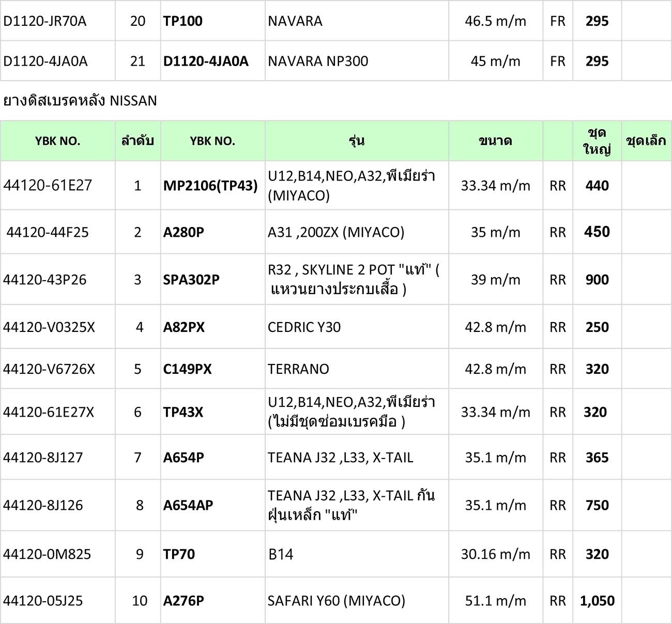Click the price 900 cell
Image resolution: width=672 pixels, height=624 pixels.
coord(597,279)
